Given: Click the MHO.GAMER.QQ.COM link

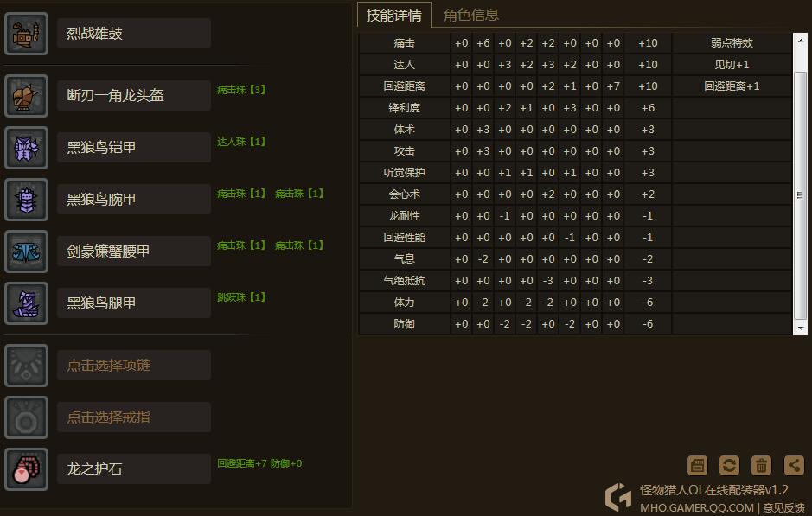Looking at the screenshot, I should tap(696, 507).
